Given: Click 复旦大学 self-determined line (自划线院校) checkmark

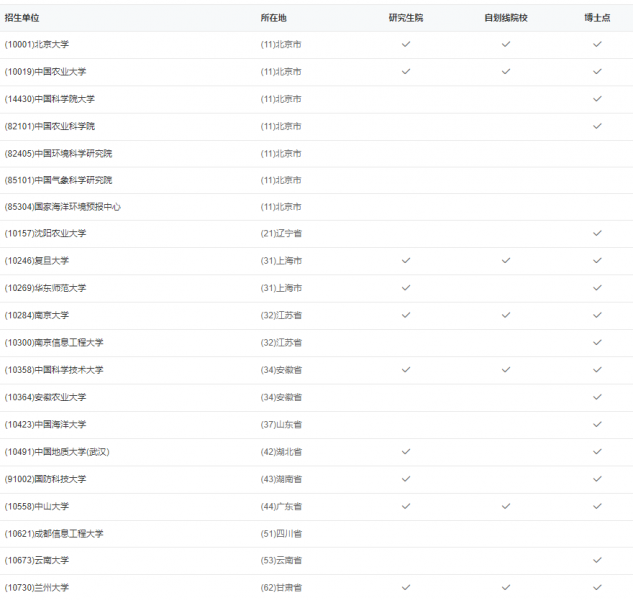Looking at the screenshot, I should (506, 261).
